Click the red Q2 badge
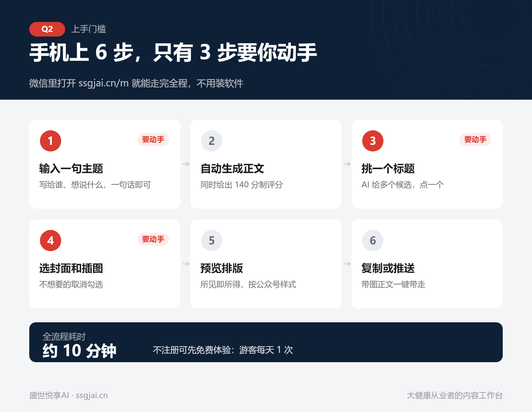532x412 pixels. pyautogui.click(x=47, y=29)
